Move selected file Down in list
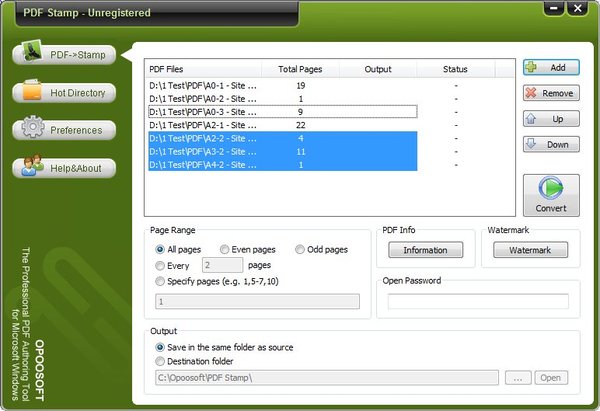This screenshot has width=600, height=411. [x=551, y=144]
